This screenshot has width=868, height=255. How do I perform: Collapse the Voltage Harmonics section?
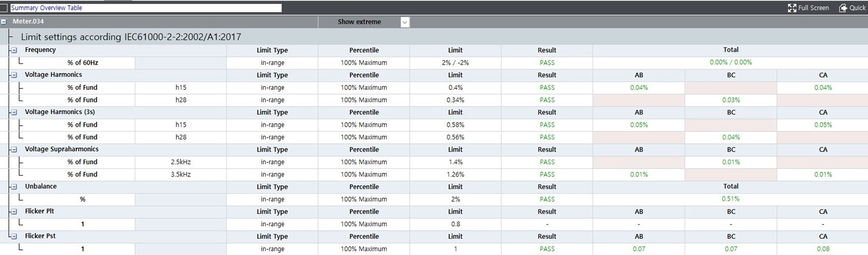coord(13,75)
